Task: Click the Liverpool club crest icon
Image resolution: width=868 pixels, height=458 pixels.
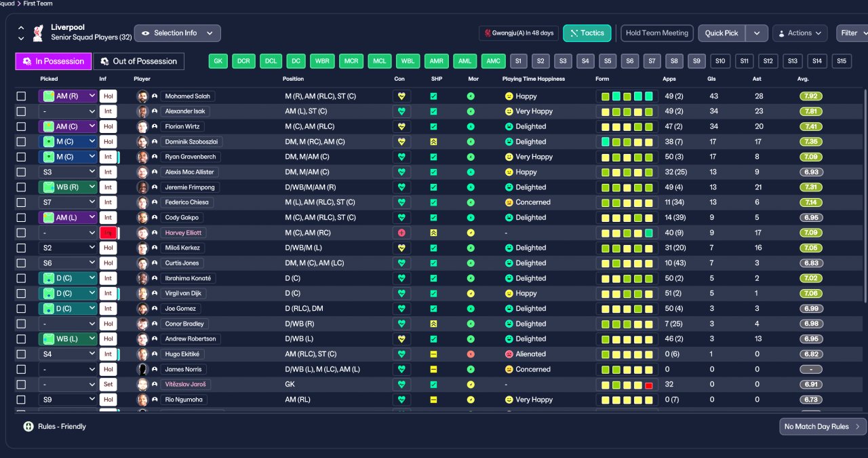Action: click(38, 32)
